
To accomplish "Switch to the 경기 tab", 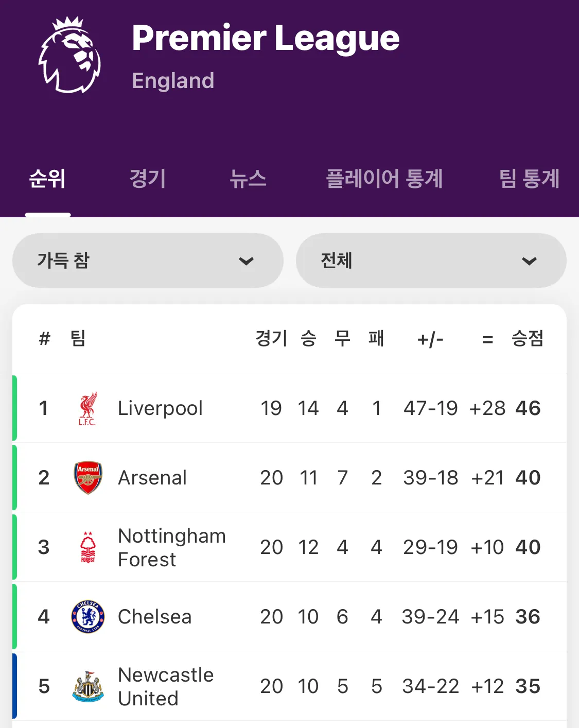I will pyautogui.click(x=148, y=179).
